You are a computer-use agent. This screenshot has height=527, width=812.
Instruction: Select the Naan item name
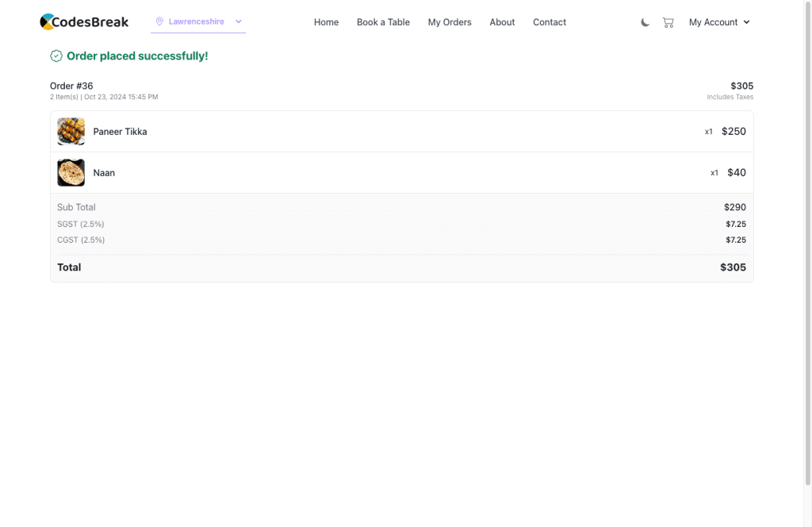104,173
